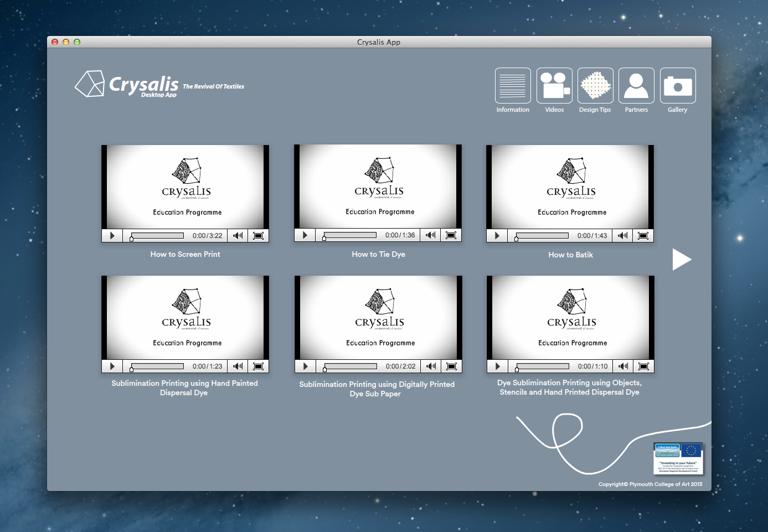768x532 pixels.
Task: Mute the How to Batik video
Action: tap(622, 236)
